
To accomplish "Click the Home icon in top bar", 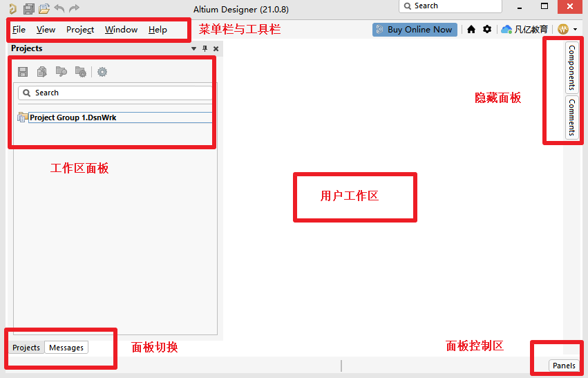I will [x=471, y=29].
